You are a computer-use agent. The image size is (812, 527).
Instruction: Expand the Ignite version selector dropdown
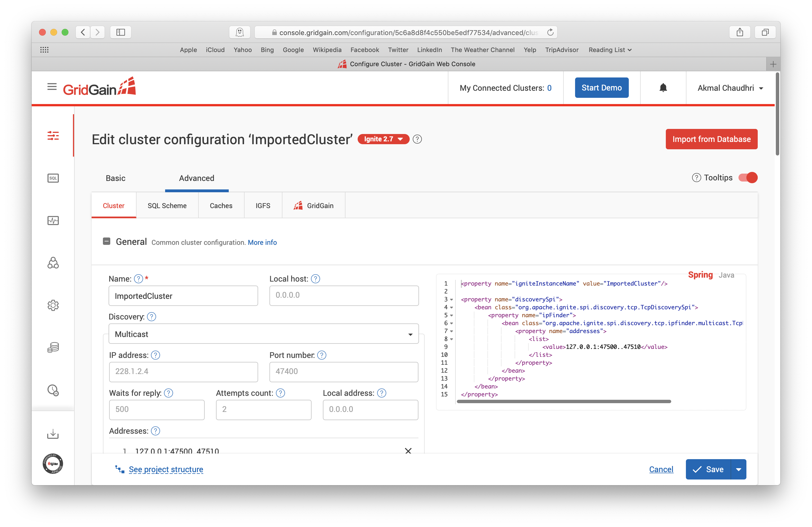click(x=383, y=139)
